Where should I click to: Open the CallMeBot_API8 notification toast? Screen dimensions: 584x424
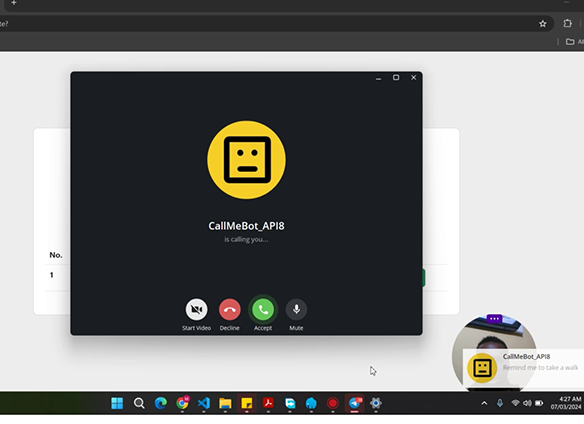pos(523,367)
